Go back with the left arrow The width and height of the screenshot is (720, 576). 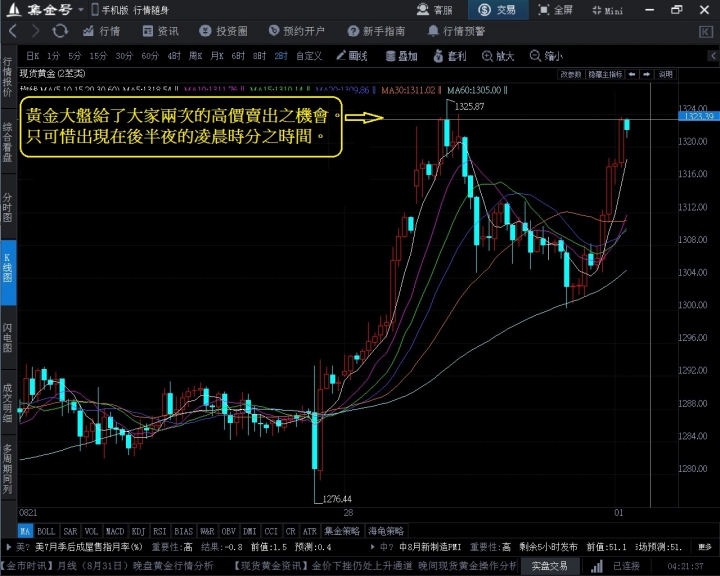[13, 31]
